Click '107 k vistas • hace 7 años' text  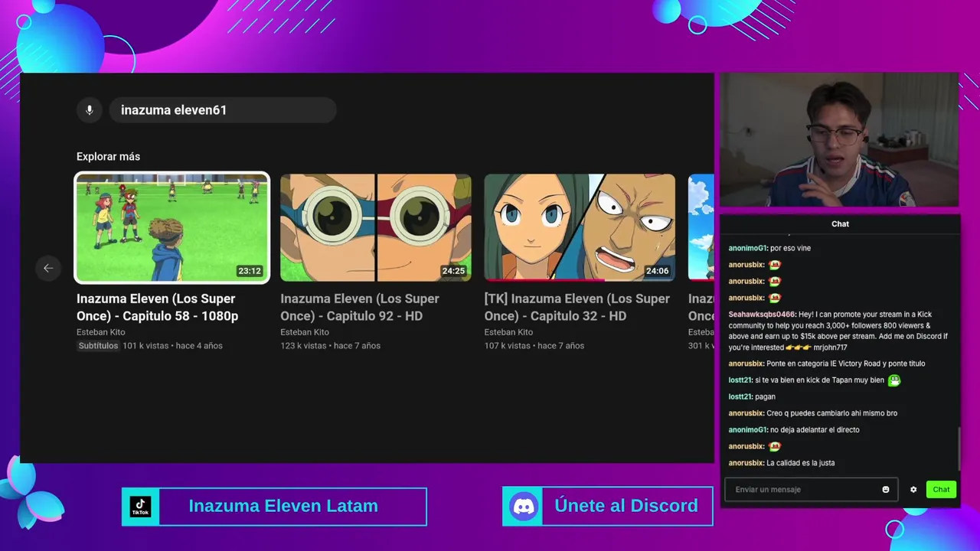(534, 346)
